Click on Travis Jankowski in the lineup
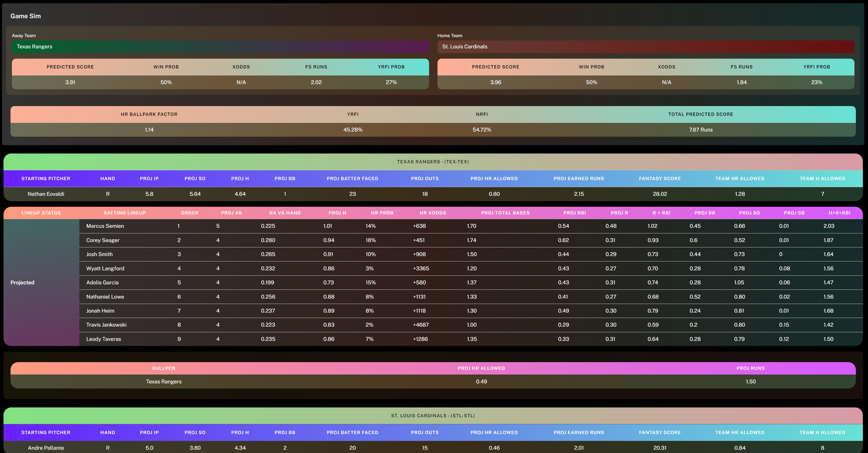Image resolution: width=868 pixels, height=453 pixels. point(106,325)
